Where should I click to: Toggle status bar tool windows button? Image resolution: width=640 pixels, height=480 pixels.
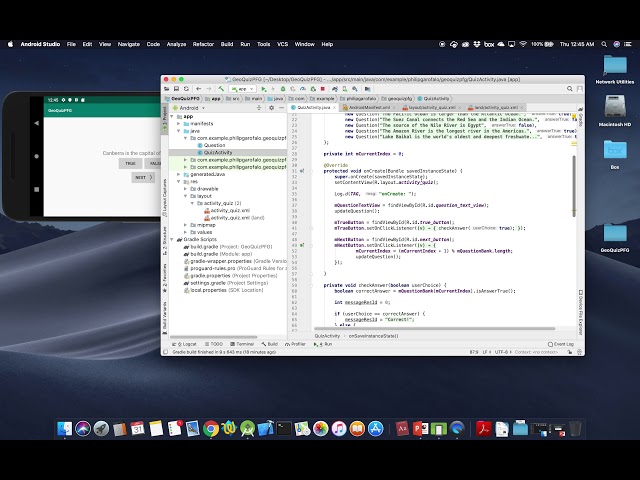[165, 352]
